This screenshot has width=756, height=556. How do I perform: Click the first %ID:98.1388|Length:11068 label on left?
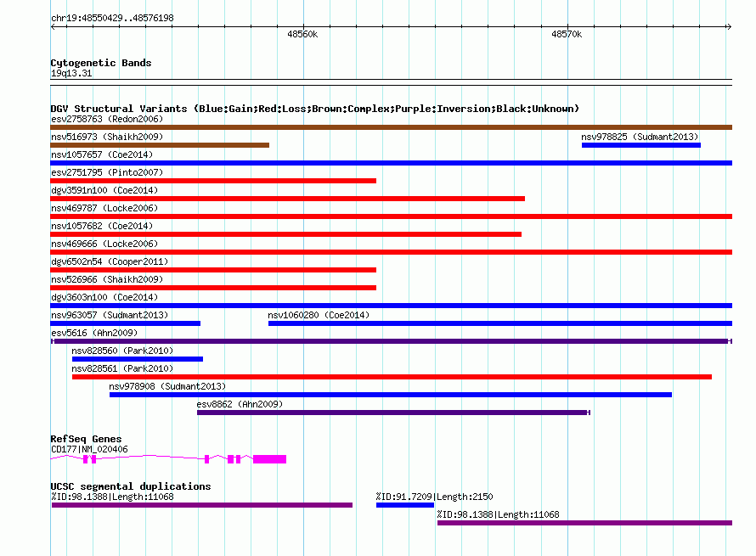(112, 497)
